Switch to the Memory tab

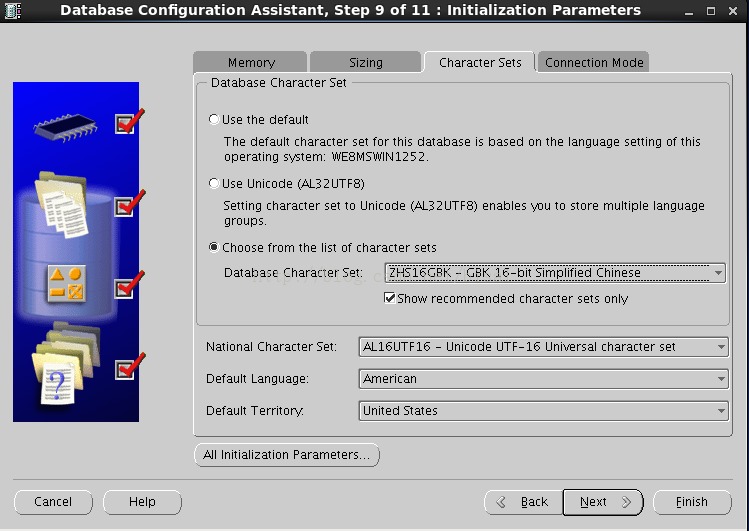(250, 62)
